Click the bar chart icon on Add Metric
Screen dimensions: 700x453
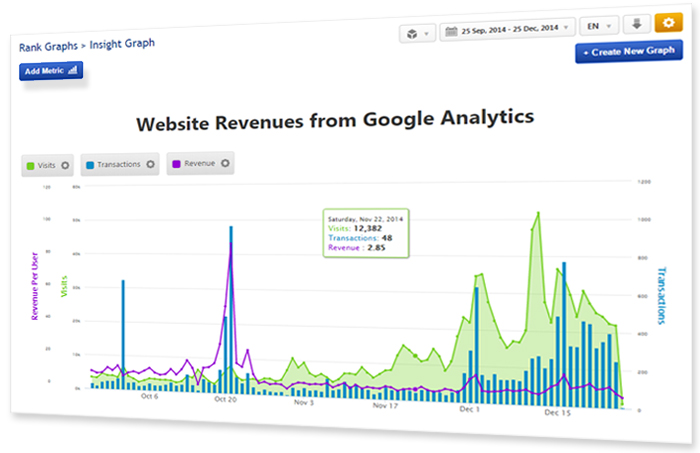click(73, 70)
